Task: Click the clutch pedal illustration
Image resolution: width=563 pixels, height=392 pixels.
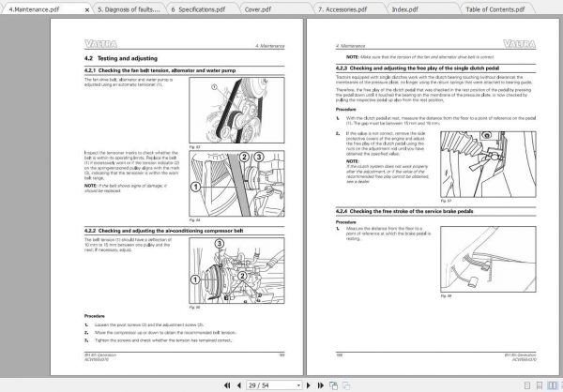Action: (x=488, y=164)
